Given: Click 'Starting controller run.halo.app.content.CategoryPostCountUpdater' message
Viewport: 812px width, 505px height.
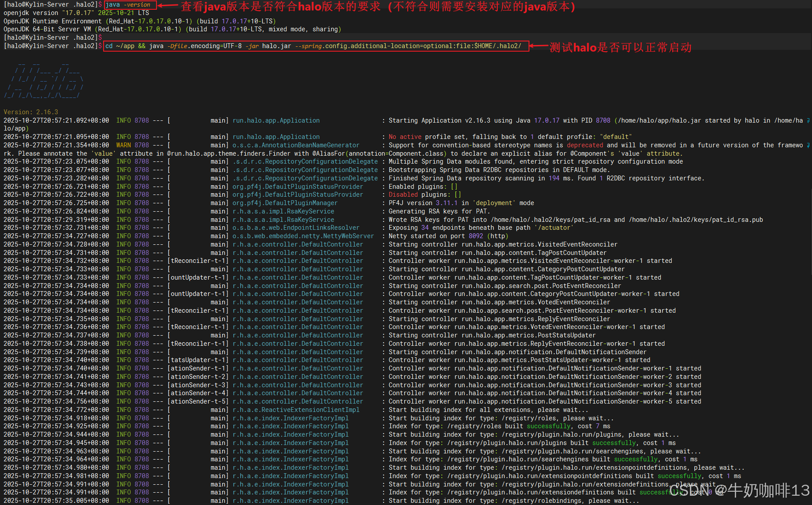Looking at the screenshot, I should 507,269.
